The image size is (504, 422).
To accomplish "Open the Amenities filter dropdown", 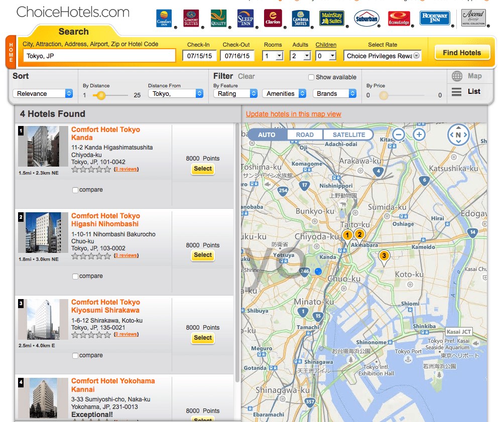I will pyautogui.click(x=284, y=93).
